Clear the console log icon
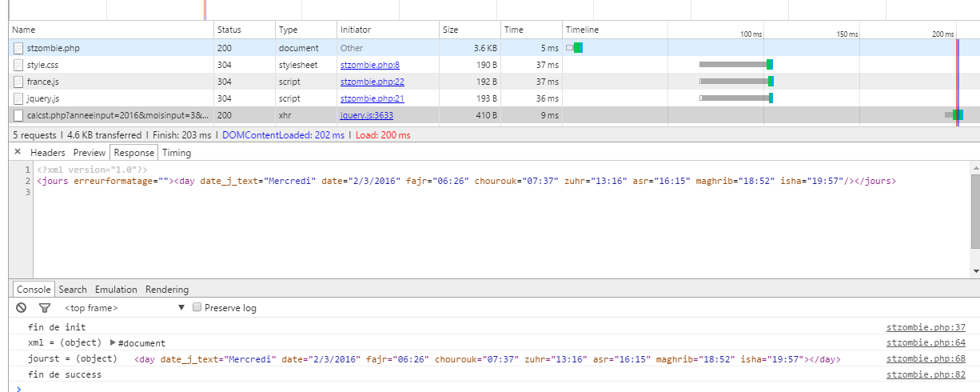 click(22, 307)
